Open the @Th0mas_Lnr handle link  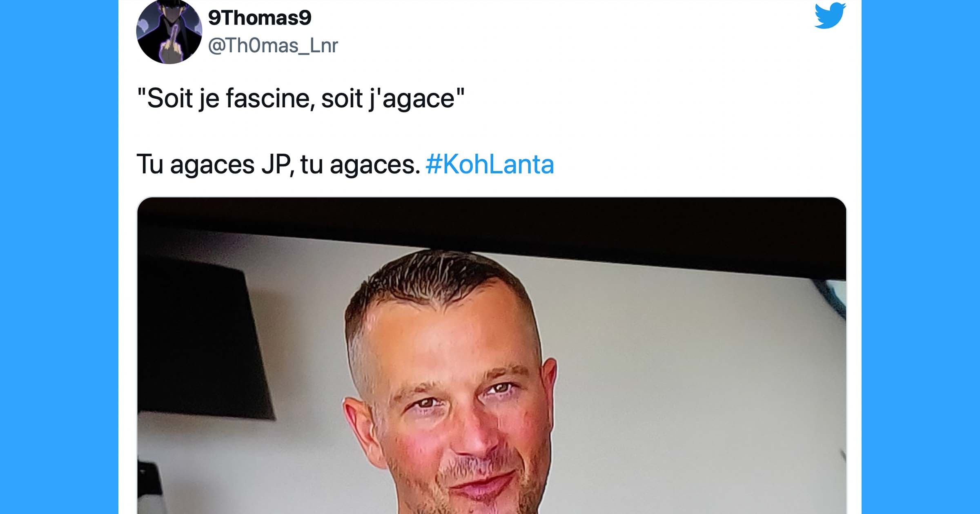(x=273, y=46)
